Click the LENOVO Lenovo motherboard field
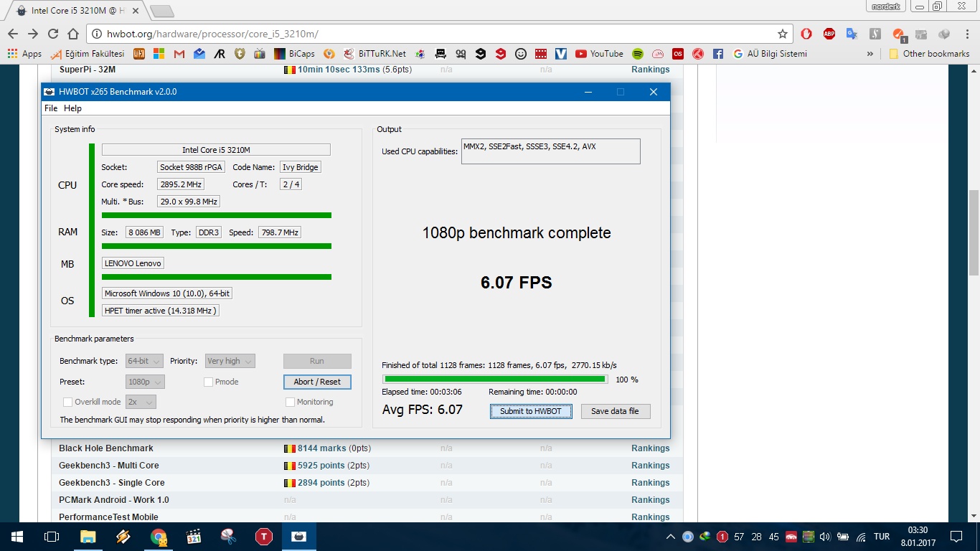This screenshot has height=551, width=980. pyautogui.click(x=133, y=263)
